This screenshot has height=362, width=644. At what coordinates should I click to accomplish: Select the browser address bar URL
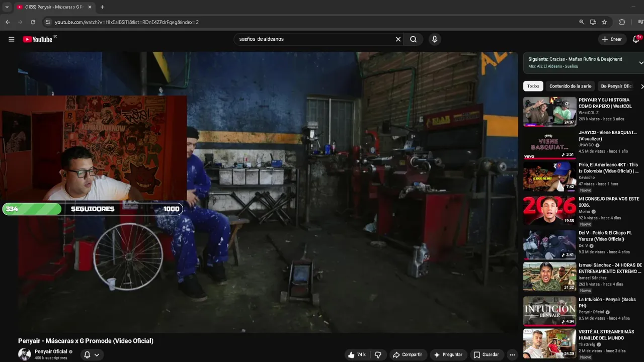pyautogui.click(x=127, y=22)
